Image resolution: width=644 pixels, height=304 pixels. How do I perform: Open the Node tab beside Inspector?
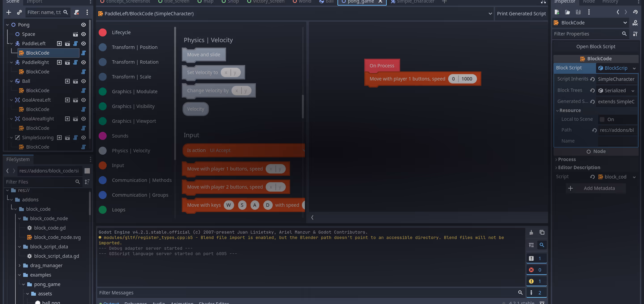click(589, 2)
